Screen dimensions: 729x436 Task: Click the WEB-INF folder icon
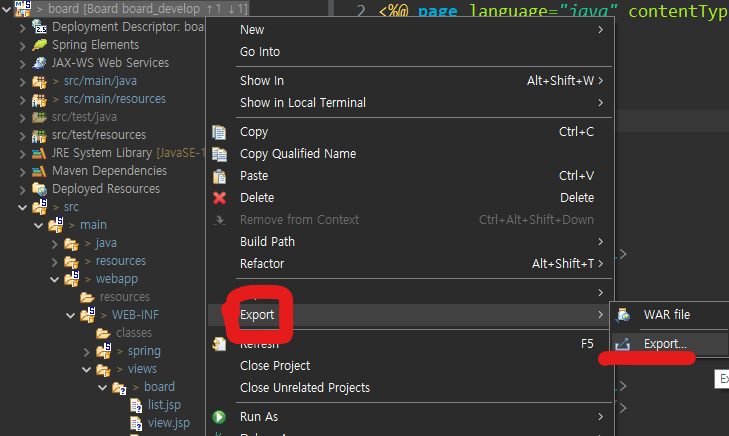pos(88,315)
